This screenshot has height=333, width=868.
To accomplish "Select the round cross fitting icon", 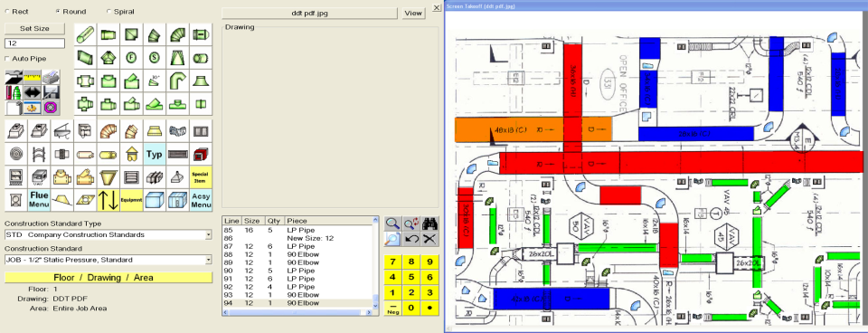I will click(x=85, y=104).
